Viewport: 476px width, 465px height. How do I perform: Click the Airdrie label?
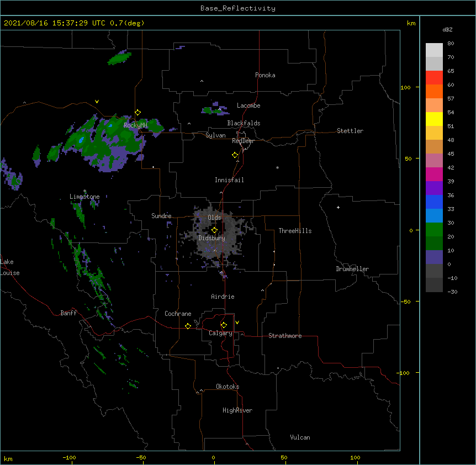(x=223, y=297)
